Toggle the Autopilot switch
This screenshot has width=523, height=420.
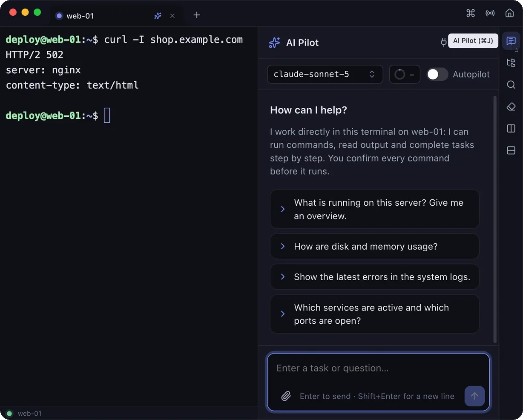click(437, 74)
